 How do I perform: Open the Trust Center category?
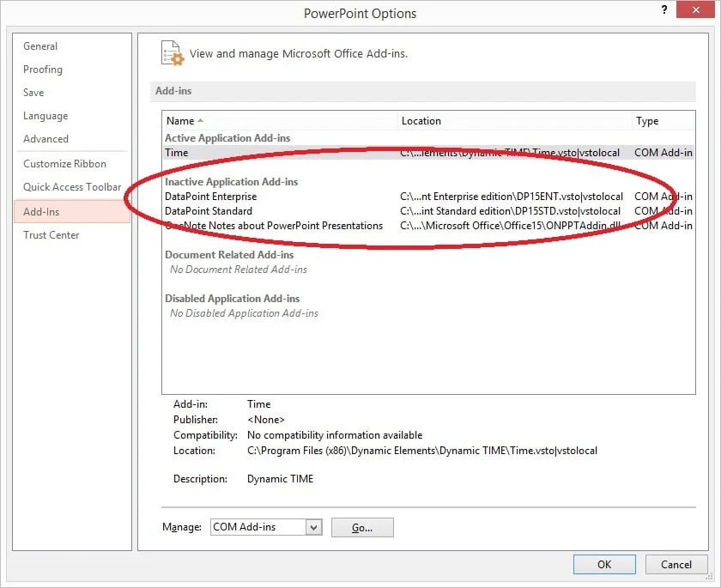point(51,235)
